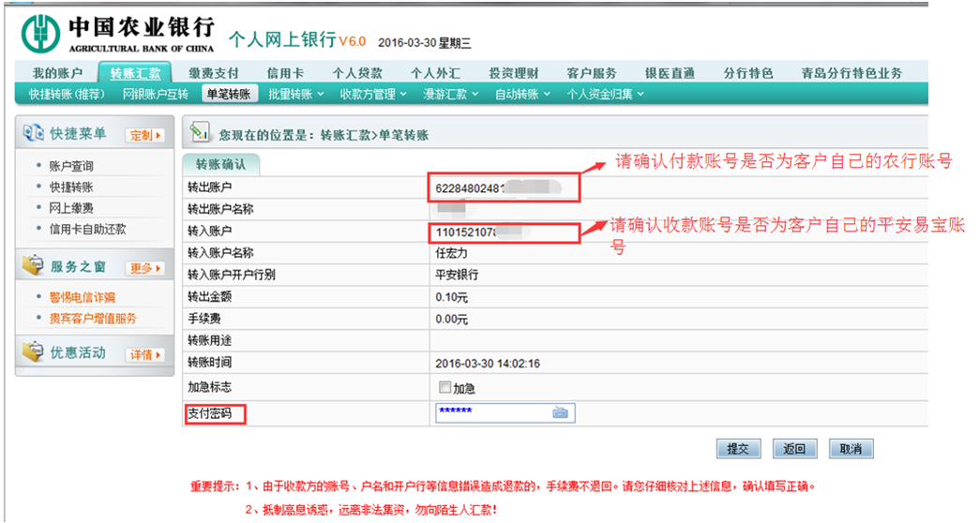
Task: Open the 信用卡 tab
Action: coord(286,73)
